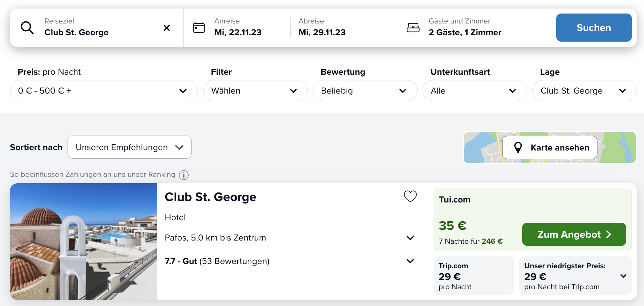Click the search magnifier icon
The width and height of the screenshot is (644, 306).
(27, 28)
